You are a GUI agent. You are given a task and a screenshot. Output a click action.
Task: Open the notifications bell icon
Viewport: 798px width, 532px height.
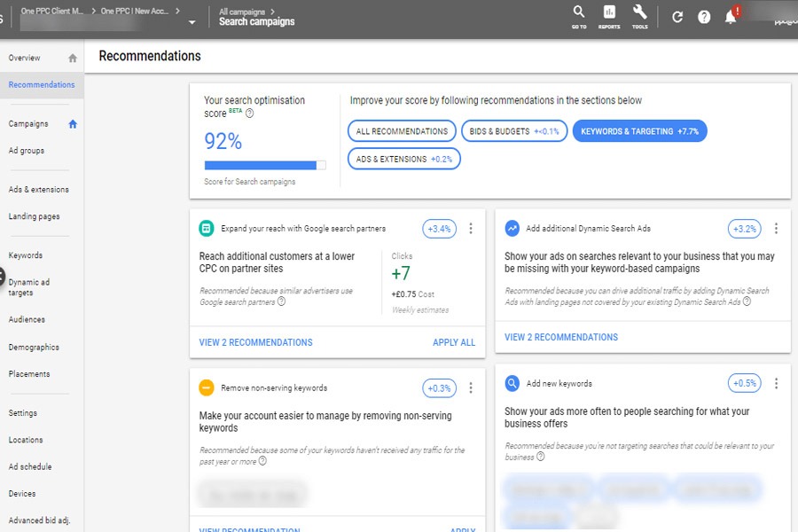tap(731, 17)
